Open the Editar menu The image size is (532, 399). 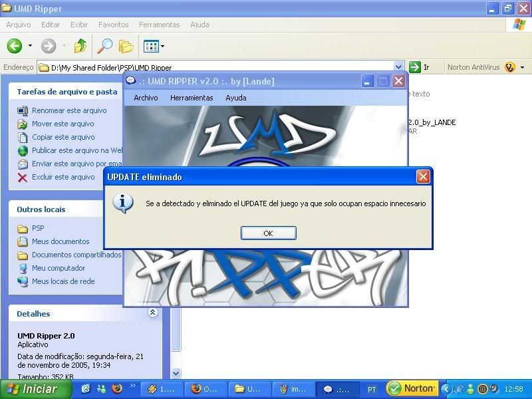tap(51, 25)
